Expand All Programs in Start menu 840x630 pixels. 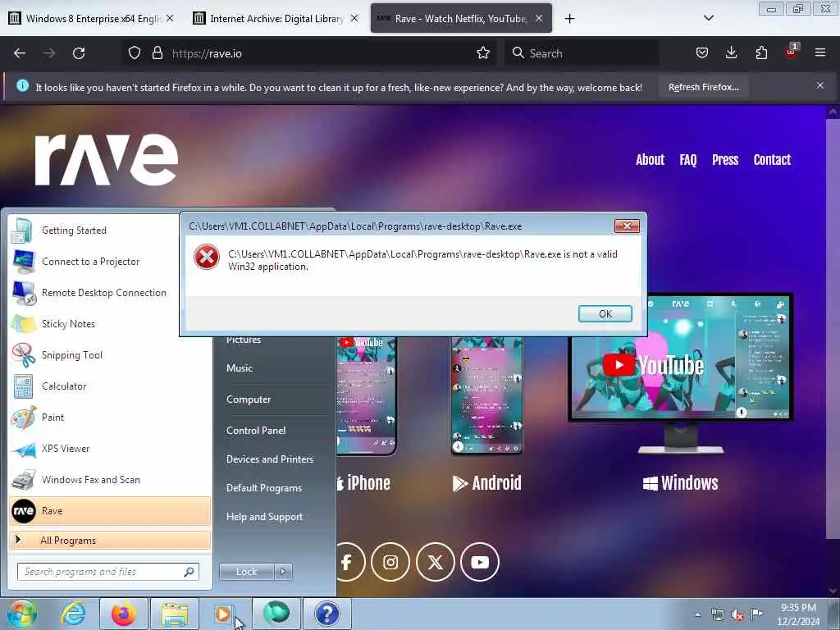pyautogui.click(x=110, y=540)
